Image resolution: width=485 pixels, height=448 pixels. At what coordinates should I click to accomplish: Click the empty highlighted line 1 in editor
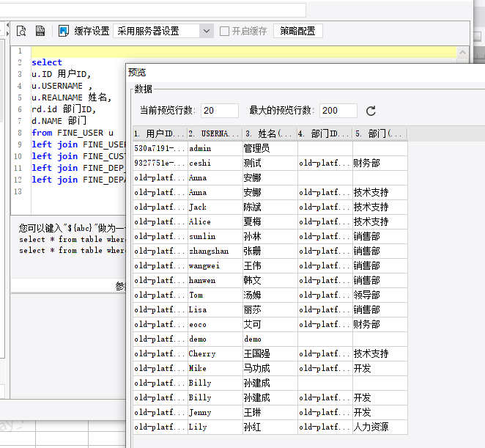pos(244,52)
